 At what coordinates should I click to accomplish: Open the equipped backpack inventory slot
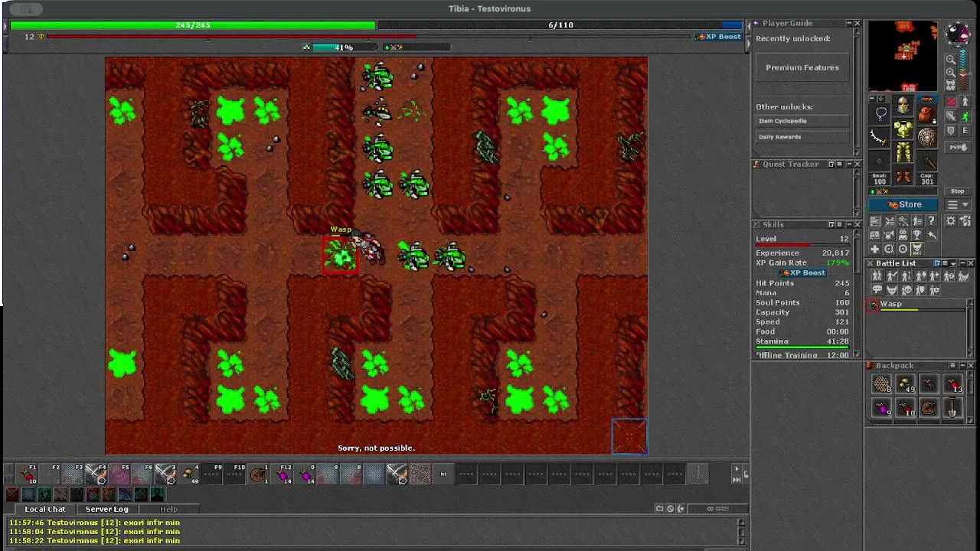(x=927, y=114)
